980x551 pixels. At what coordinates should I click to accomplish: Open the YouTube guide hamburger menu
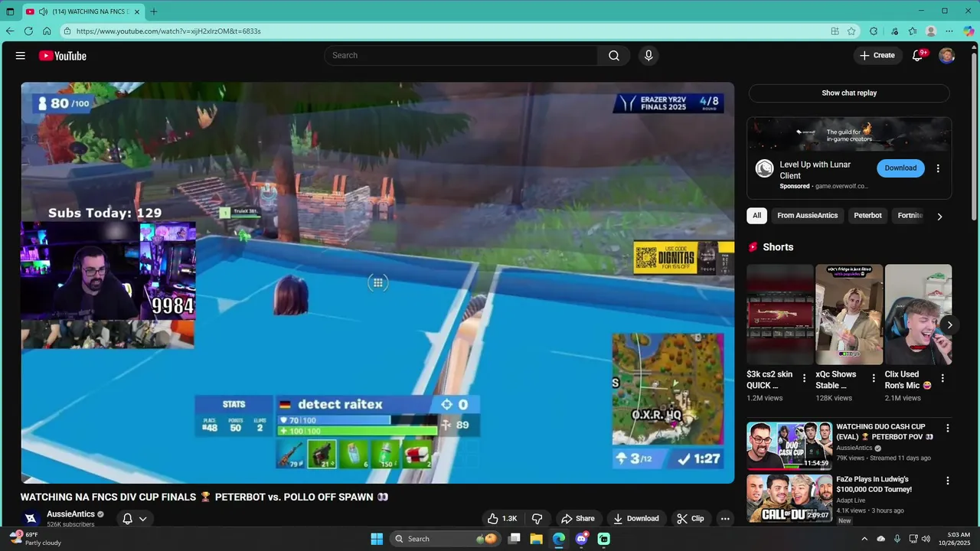click(x=21, y=56)
